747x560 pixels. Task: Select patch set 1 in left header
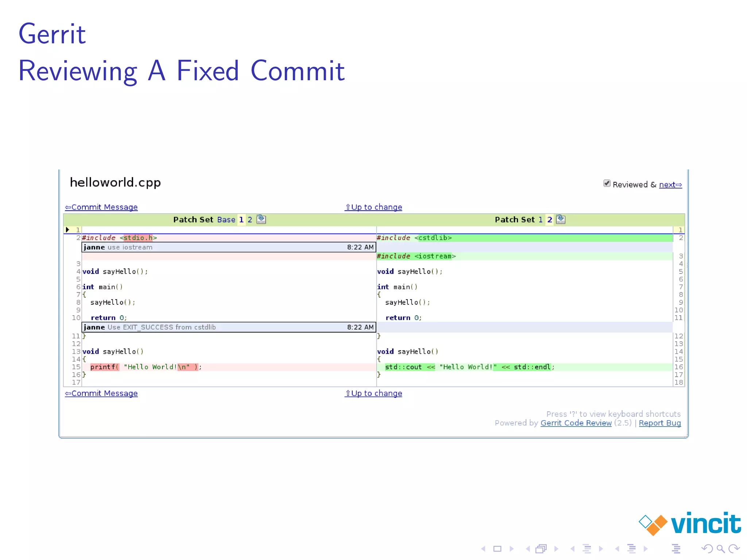click(x=241, y=219)
